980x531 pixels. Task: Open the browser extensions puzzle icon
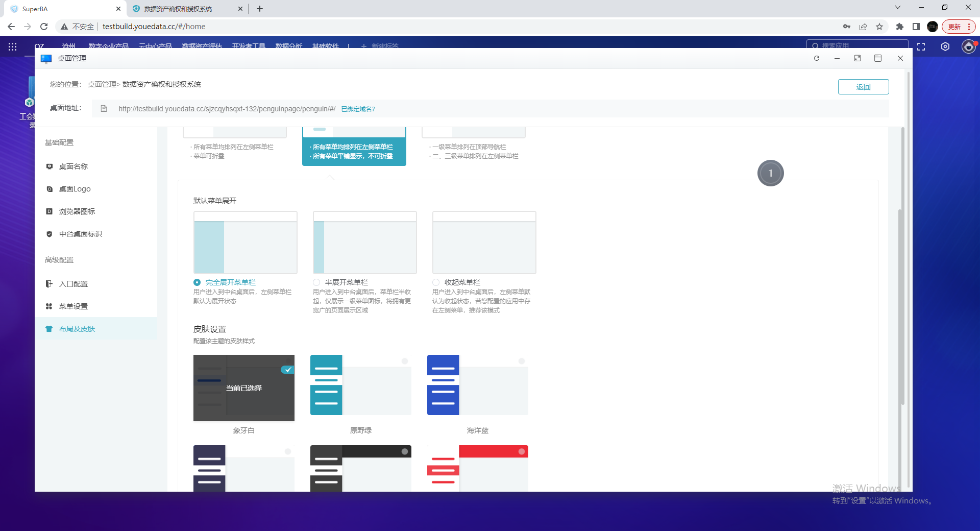(x=900, y=27)
